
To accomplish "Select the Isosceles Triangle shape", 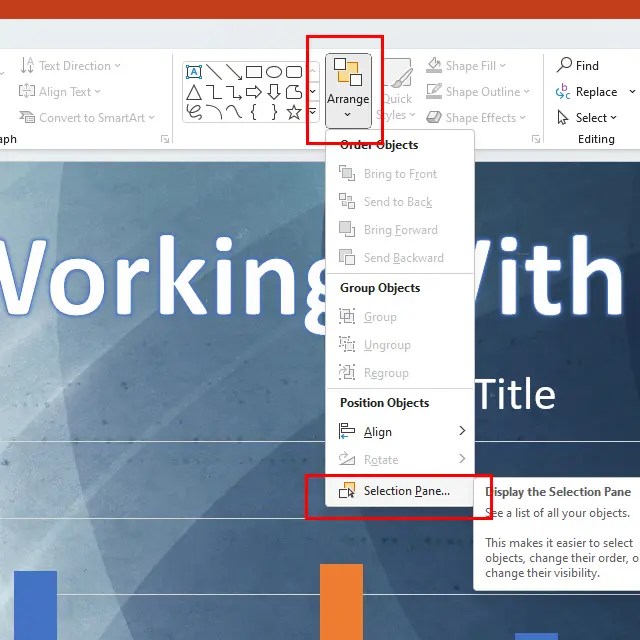I will (194, 92).
